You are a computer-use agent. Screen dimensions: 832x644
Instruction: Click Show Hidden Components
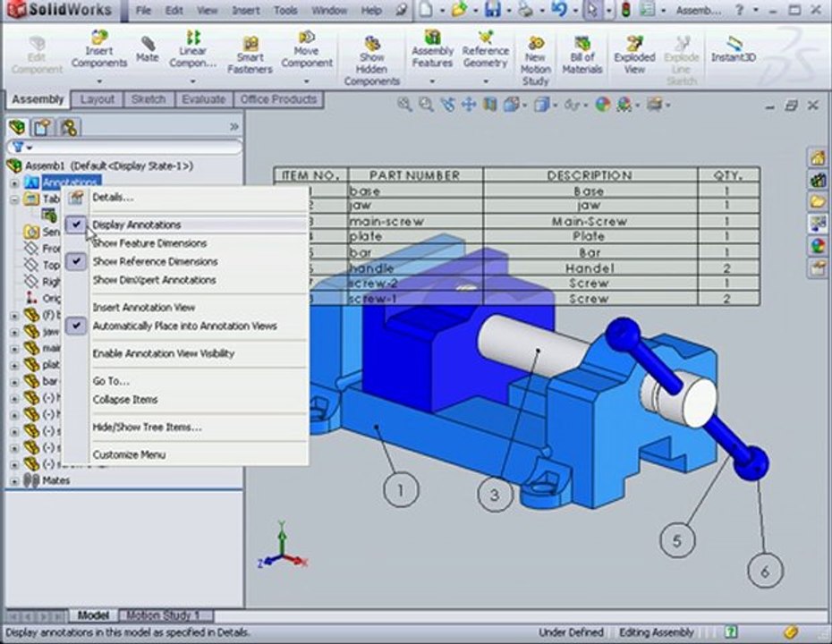pos(372,61)
